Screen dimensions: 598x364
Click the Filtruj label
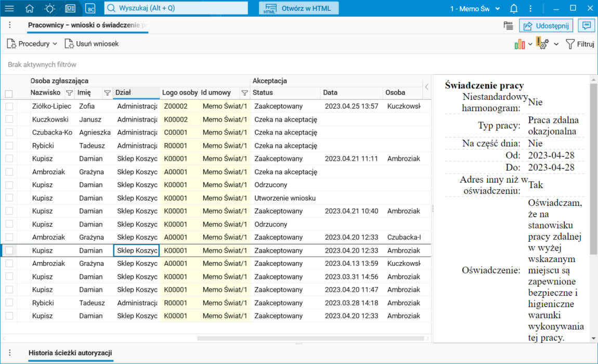coord(586,44)
